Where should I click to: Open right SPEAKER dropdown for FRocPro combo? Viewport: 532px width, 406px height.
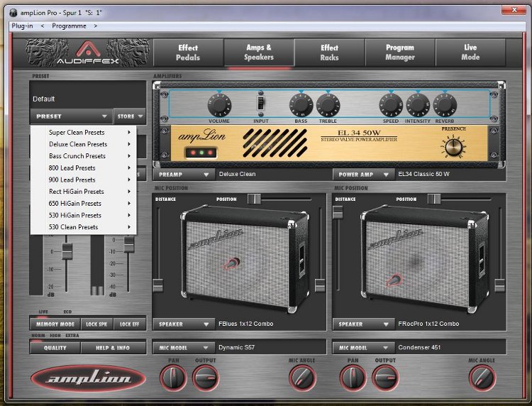pyautogui.click(x=363, y=324)
